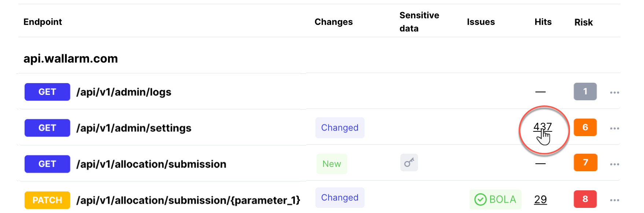Viewport: 644px width, 213px height.
Task: Select the BOLA issue badge
Action: [495, 199]
